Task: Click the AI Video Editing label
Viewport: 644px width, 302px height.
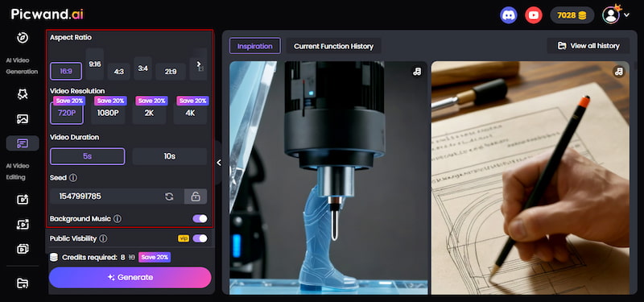Action: point(18,172)
